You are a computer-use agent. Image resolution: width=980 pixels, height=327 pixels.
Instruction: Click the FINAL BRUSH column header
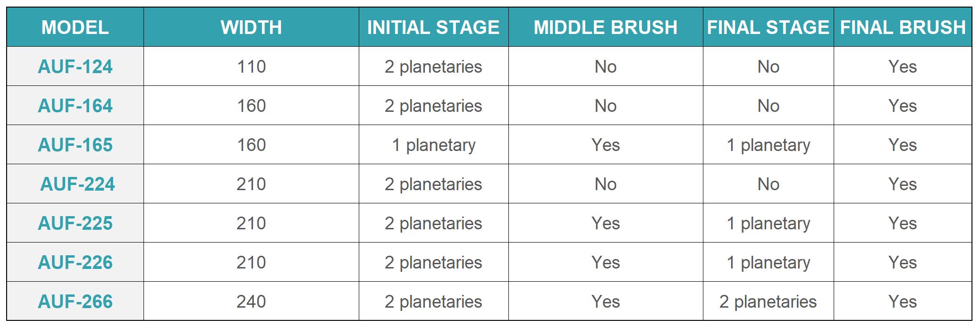(x=903, y=27)
